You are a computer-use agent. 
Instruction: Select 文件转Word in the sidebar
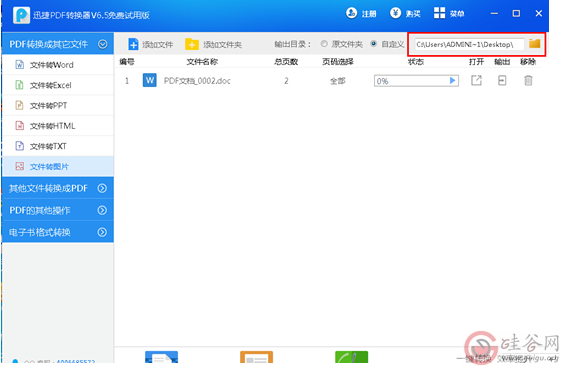point(58,65)
